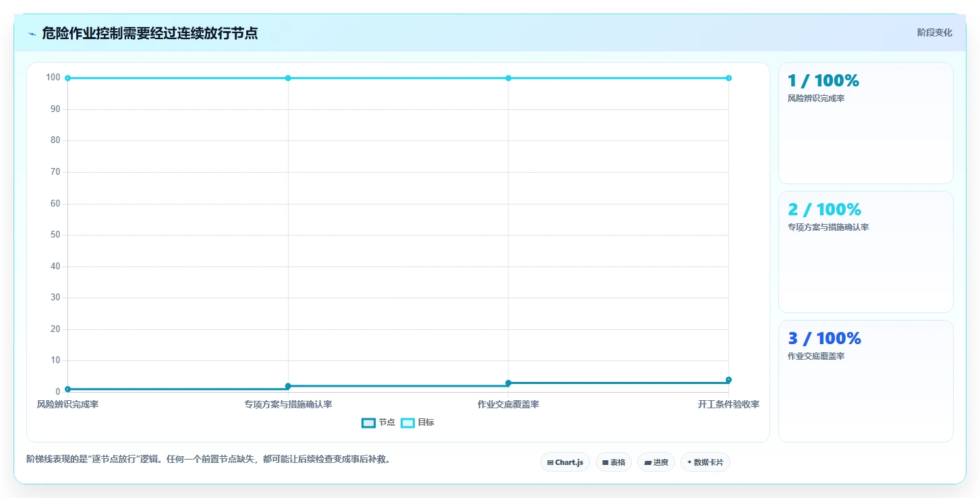This screenshot has height=498, width=980.
Task: Click the description text starting 阶梯线表现的是
Action: pos(208,460)
